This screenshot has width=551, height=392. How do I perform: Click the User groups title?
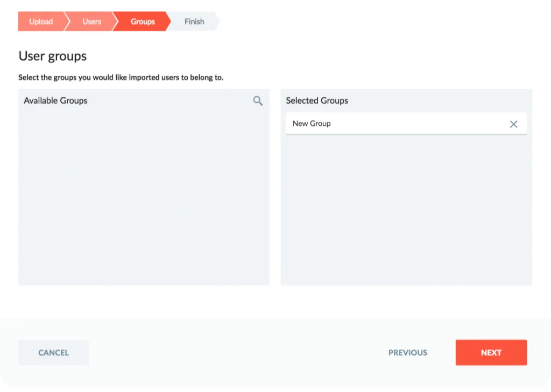[53, 56]
